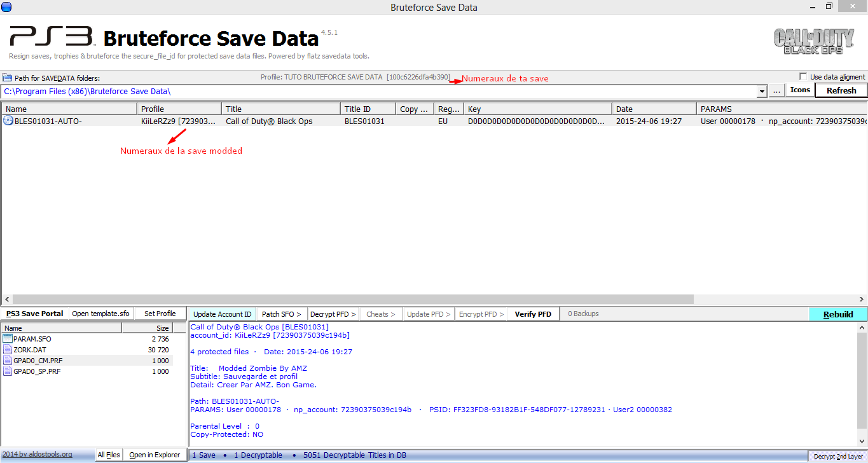
Task: Click the folder icon beside Path for SAVEDATA folders
Action: tap(7, 78)
